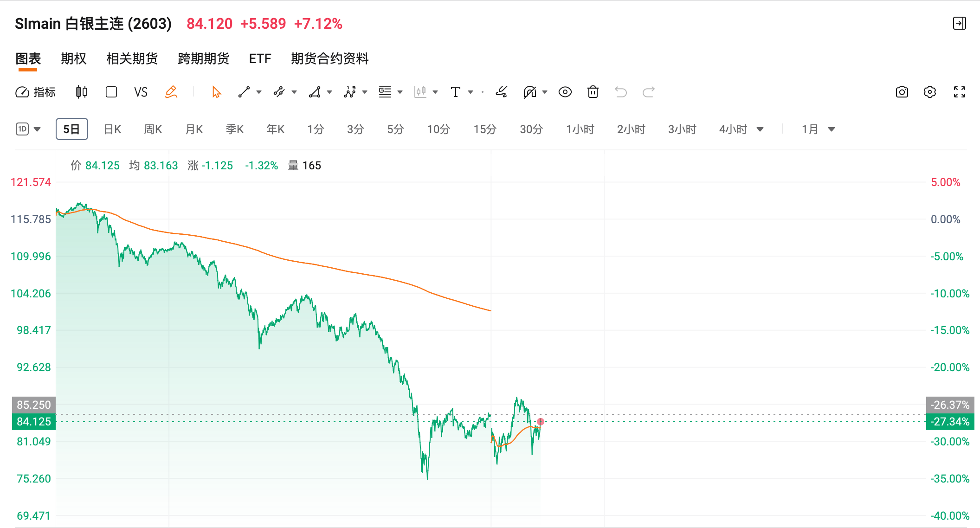
Task: Toggle visibility of all drawings via eye icon
Action: pyautogui.click(x=565, y=92)
